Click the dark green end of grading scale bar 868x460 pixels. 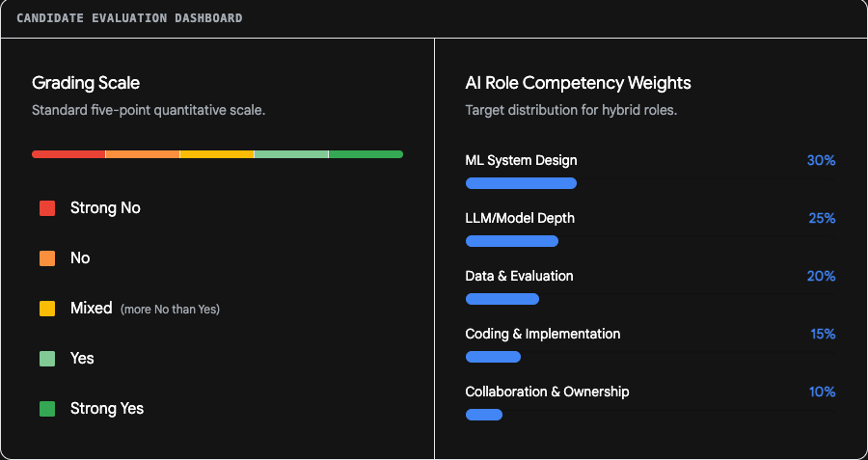point(366,154)
